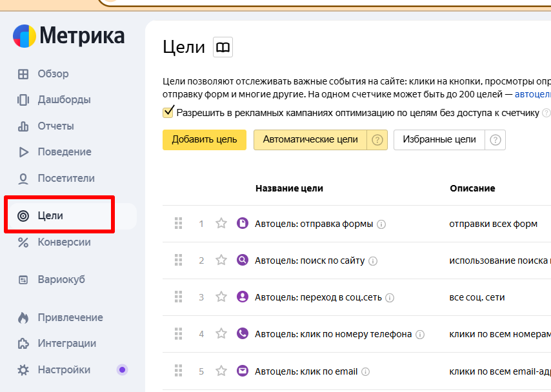551x392 pixels.
Task: Open help icon for Избранные цели
Action: (x=496, y=140)
